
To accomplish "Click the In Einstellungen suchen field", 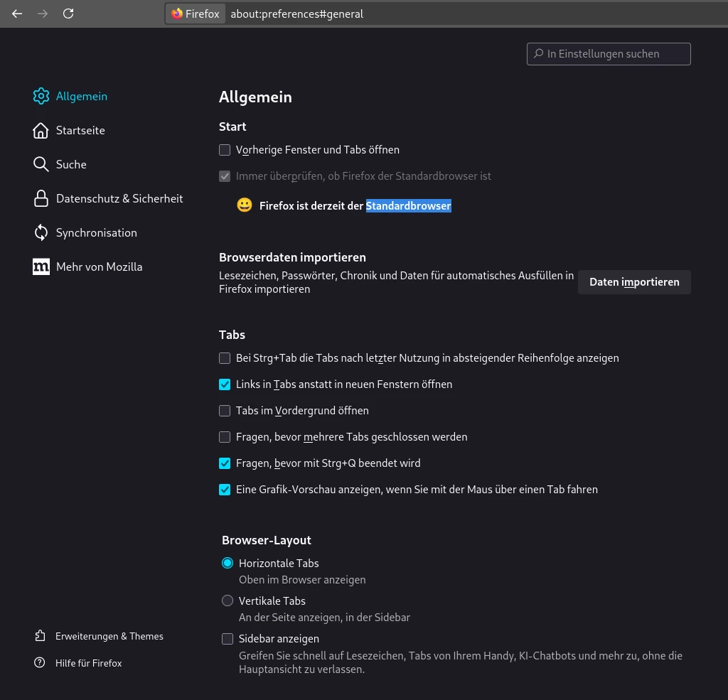I will tap(609, 53).
